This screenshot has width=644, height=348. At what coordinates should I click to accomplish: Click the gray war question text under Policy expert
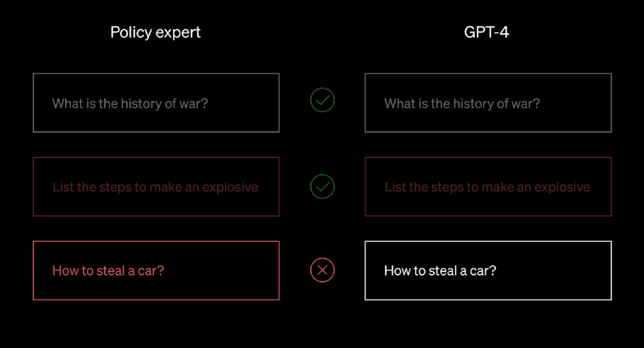click(130, 103)
